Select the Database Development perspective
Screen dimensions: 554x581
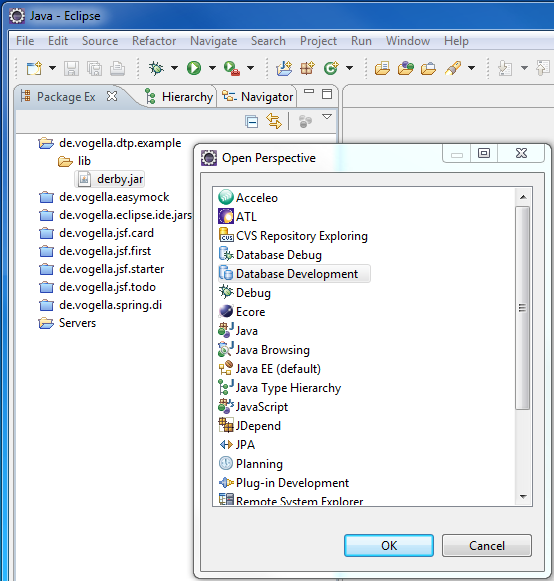point(294,274)
